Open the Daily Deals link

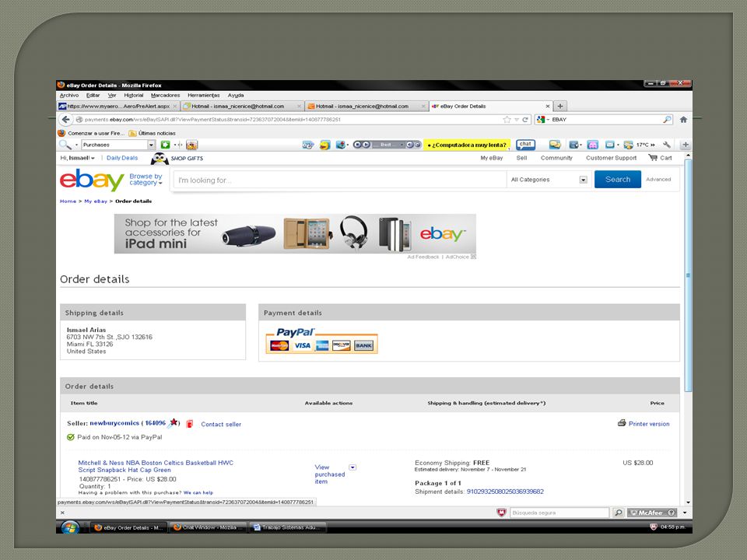(x=122, y=158)
